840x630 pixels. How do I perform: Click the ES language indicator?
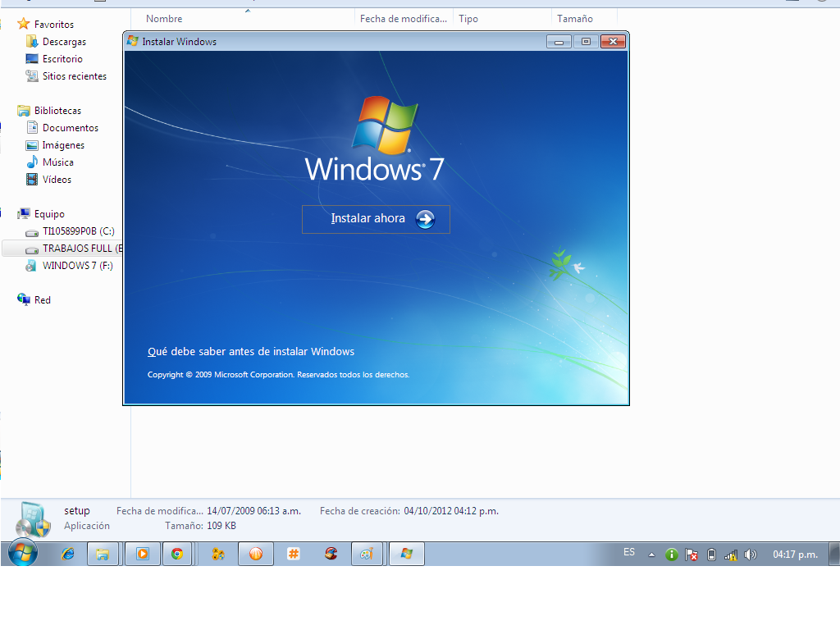[629, 552]
